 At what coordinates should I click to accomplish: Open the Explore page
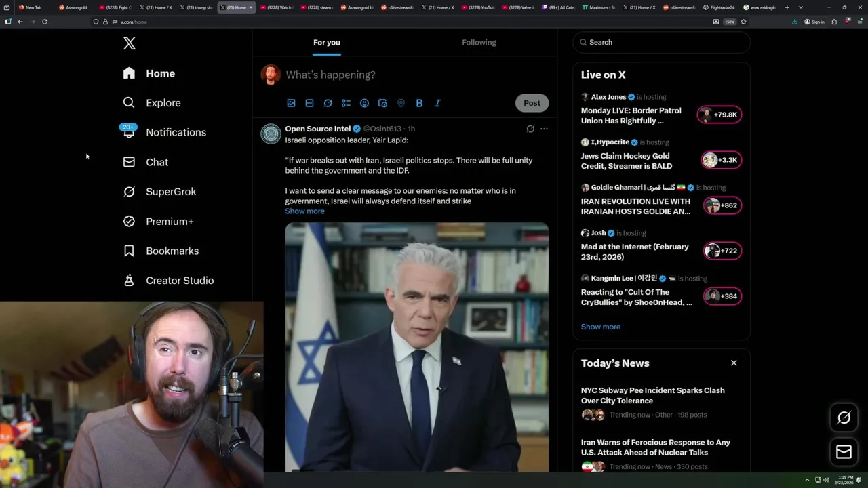click(152, 103)
